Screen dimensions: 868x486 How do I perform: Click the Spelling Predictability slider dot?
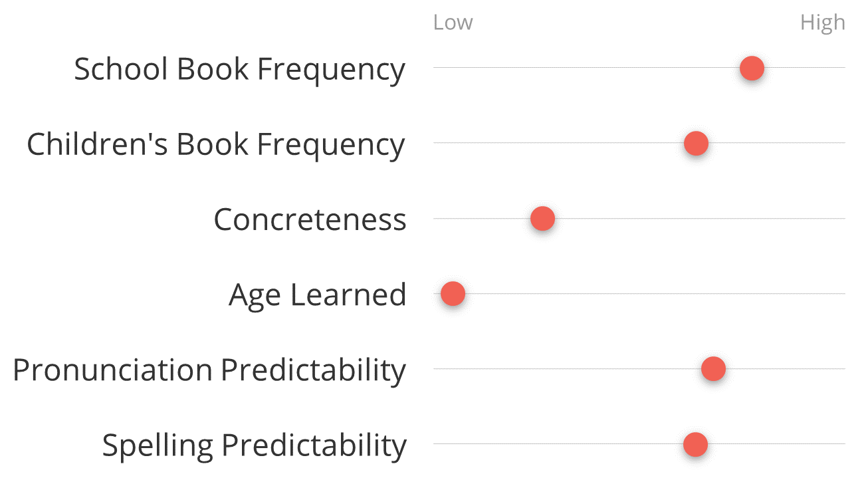695,444
